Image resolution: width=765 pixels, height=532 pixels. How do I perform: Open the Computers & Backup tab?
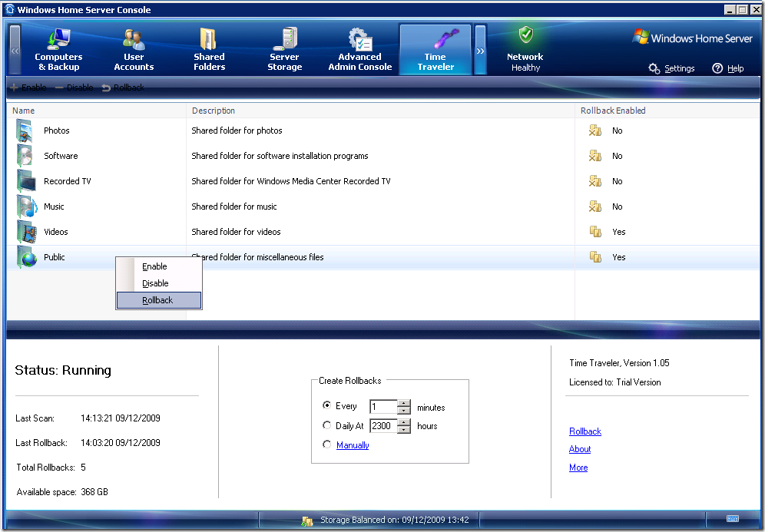coord(58,50)
